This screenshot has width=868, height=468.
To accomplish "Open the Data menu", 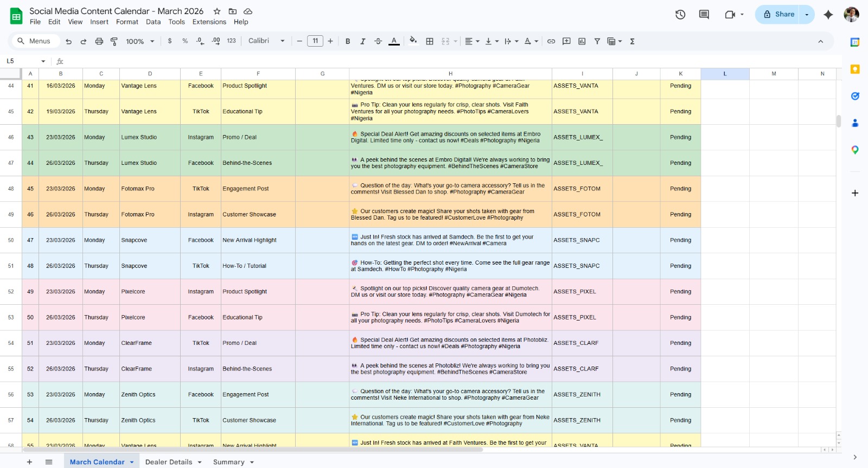I will point(153,22).
